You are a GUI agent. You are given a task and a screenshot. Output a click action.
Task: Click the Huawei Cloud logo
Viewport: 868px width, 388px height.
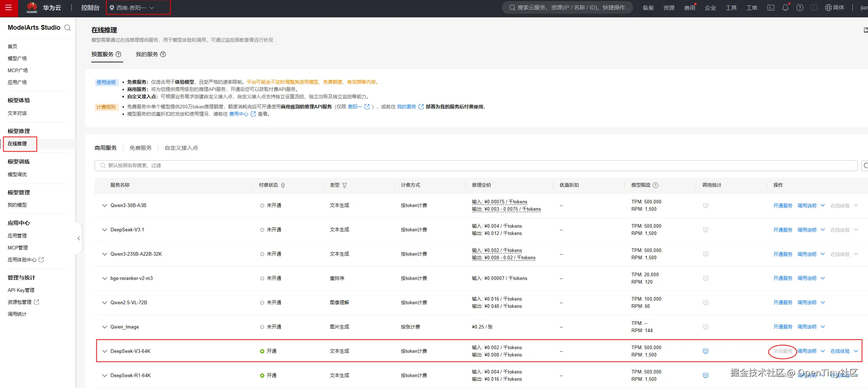(x=43, y=8)
